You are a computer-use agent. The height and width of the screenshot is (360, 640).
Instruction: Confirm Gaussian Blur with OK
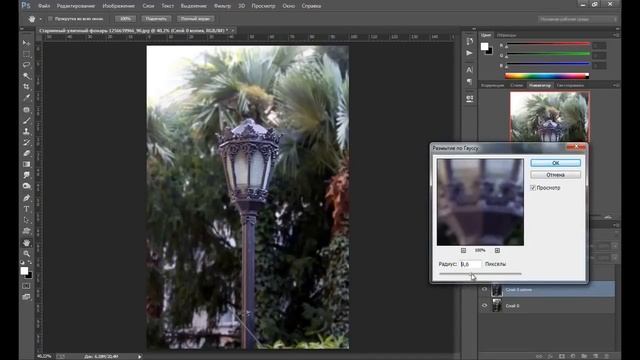click(x=556, y=163)
